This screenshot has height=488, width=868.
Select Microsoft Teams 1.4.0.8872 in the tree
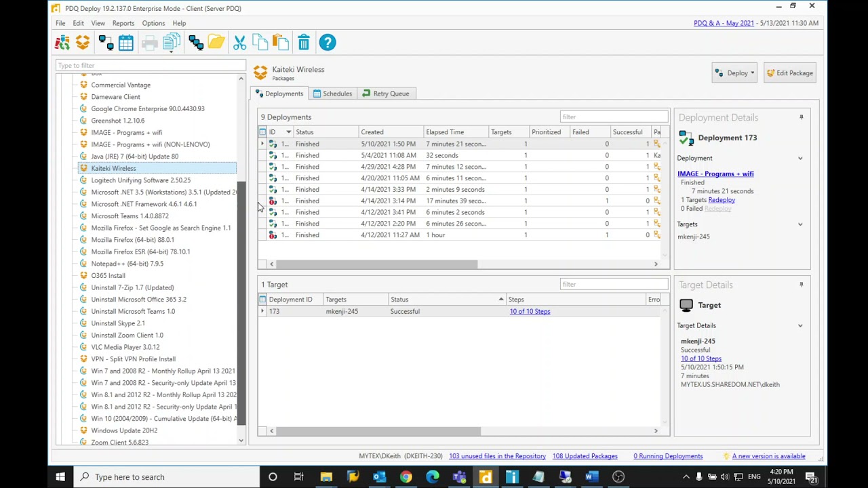[x=130, y=216]
